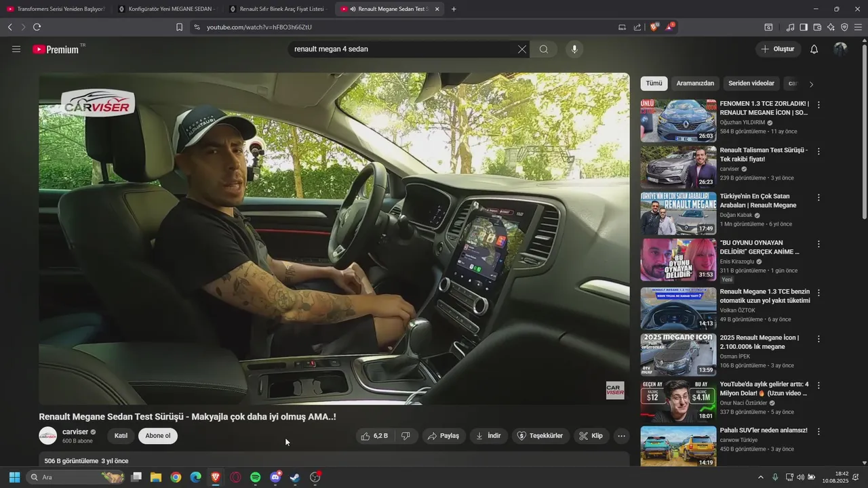868x488 pixels.
Task: Click the magnifier search button
Action: (x=544, y=49)
